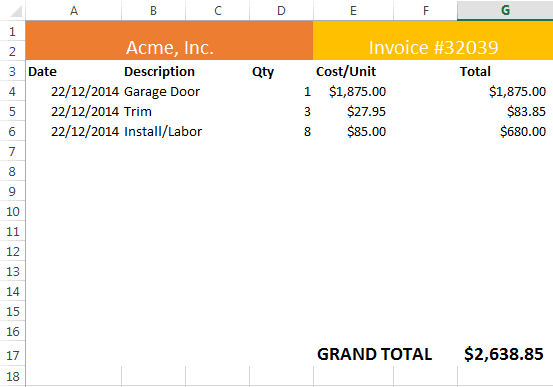Screen dimensions: 553x387
Task: Click the date cell in Garage Door row
Action: pyautogui.click(x=74, y=91)
